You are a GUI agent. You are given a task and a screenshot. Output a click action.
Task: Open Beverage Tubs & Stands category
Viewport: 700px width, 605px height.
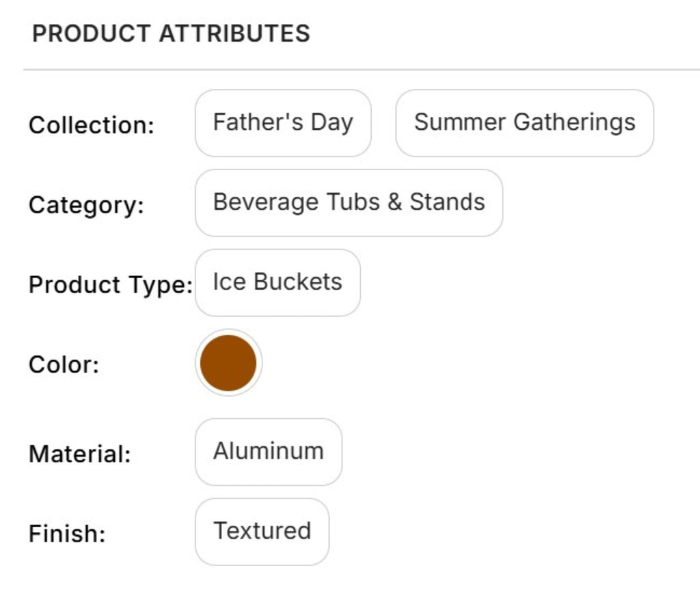click(349, 203)
